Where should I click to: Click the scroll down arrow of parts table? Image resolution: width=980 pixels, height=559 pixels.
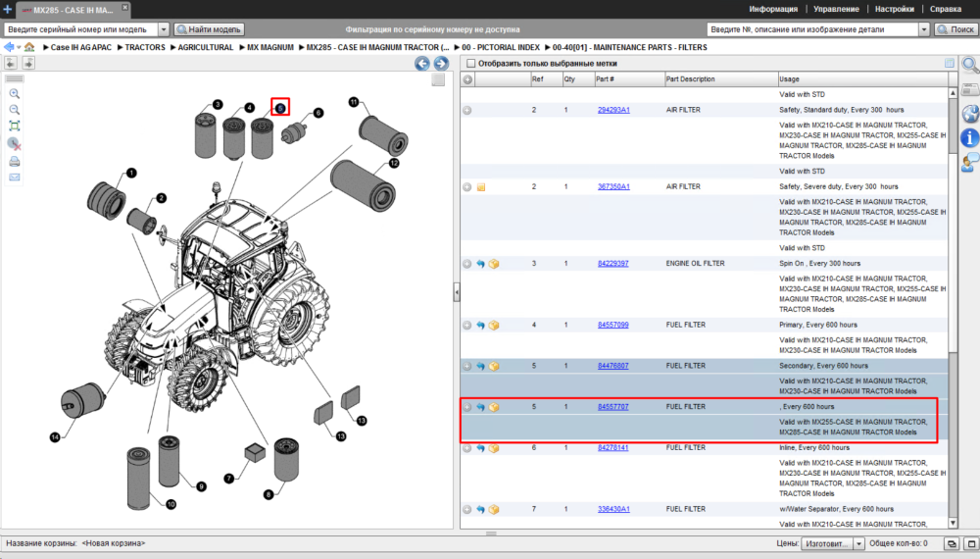coord(953,523)
